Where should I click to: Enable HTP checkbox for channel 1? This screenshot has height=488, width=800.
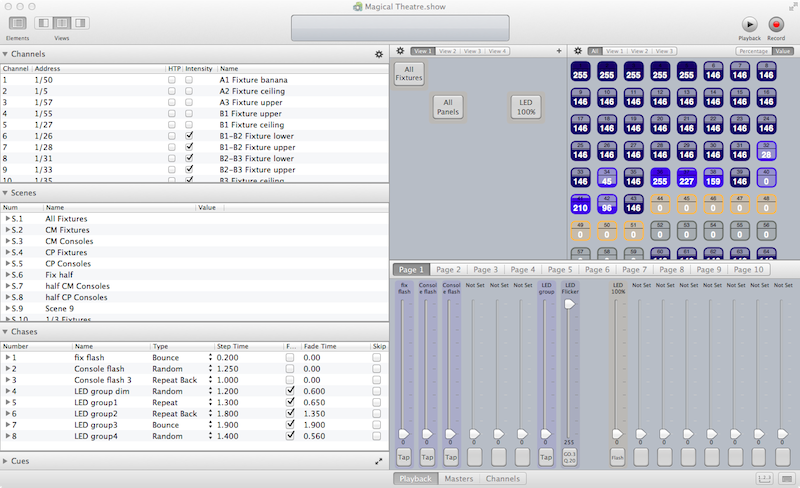coord(172,79)
